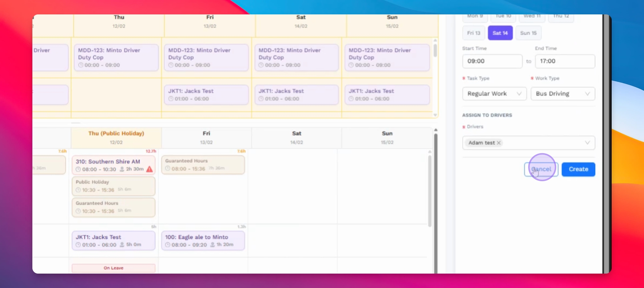Click the person icon on 100: Eagle ale to Minto
Viewport: 644px width, 288px height.
point(213,244)
